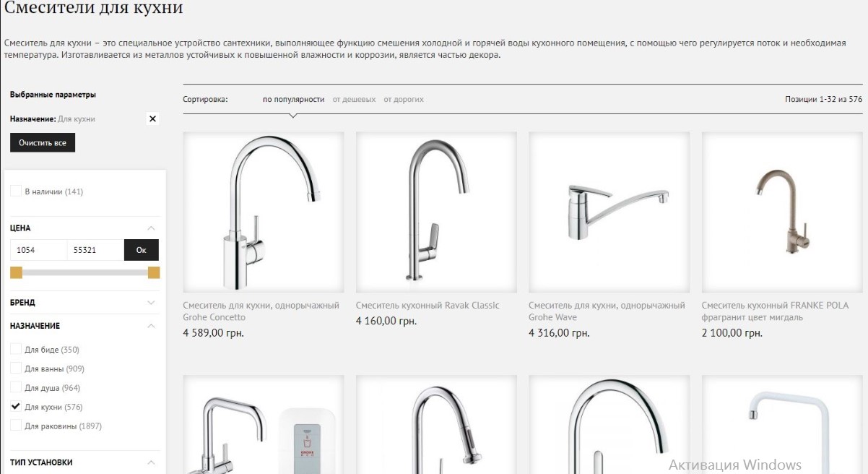
Task: Open the white faucet thumbnail in second row
Action: [782, 425]
